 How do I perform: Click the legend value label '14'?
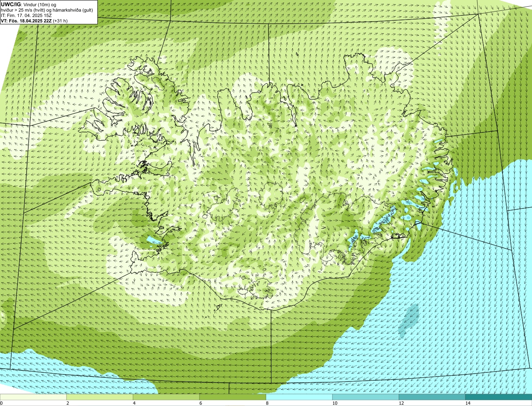pos(468,403)
